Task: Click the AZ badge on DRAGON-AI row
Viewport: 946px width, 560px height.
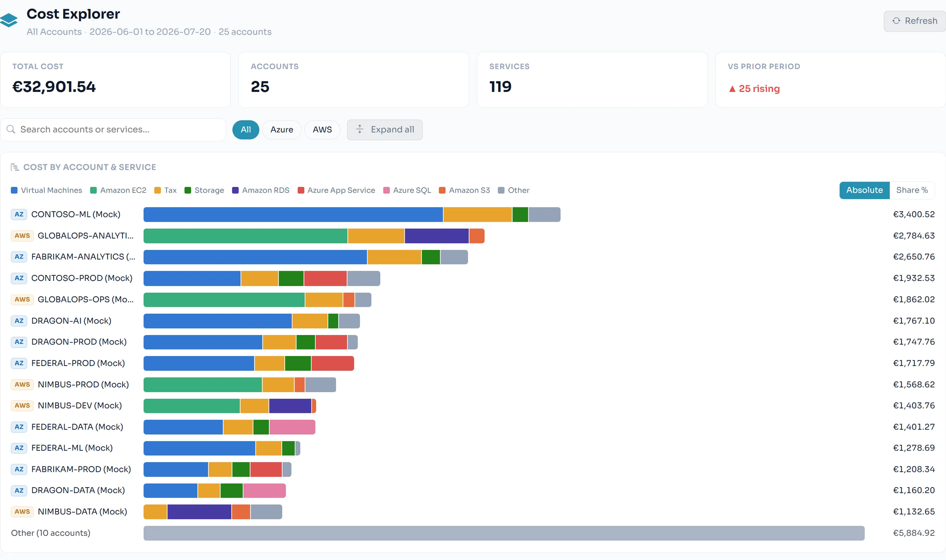Action: 19,321
